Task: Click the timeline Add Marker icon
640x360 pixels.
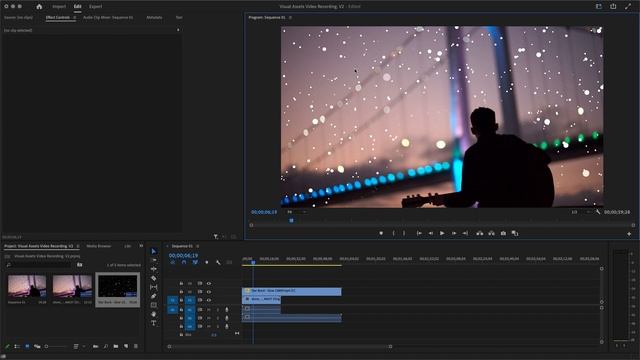Action: (207, 262)
